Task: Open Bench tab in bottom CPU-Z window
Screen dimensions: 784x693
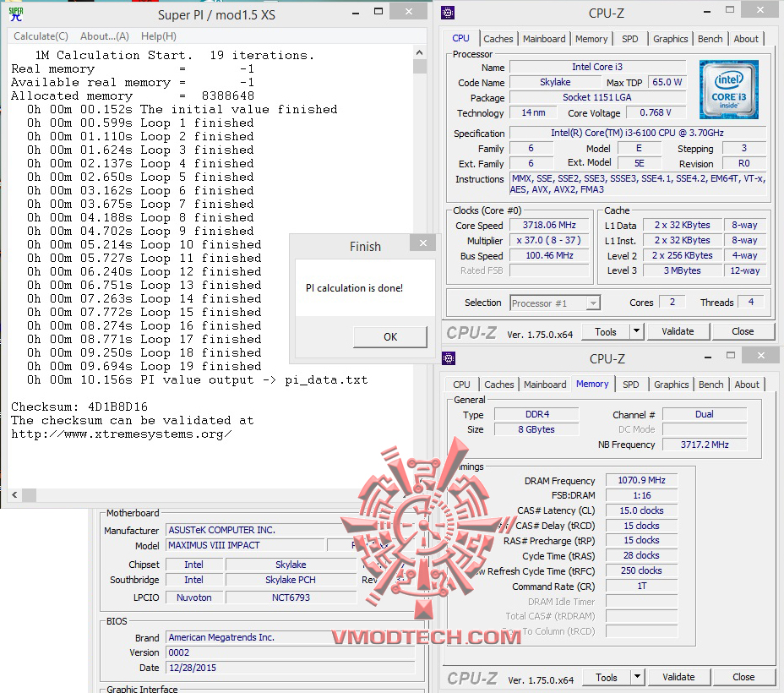Action: coord(711,385)
